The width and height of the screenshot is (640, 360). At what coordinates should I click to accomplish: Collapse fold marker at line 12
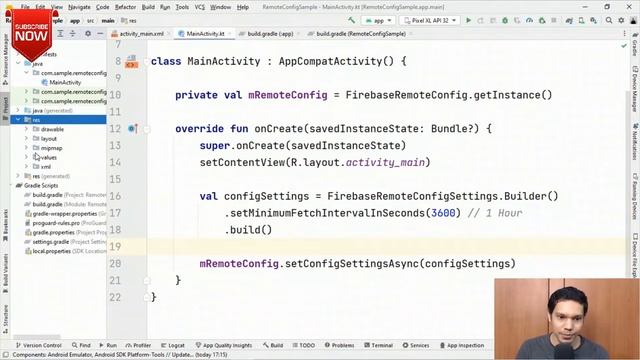(x=147, y=129)
